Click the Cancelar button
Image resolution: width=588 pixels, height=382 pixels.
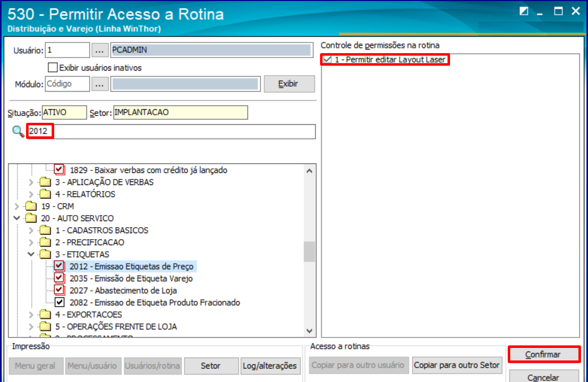544,376
